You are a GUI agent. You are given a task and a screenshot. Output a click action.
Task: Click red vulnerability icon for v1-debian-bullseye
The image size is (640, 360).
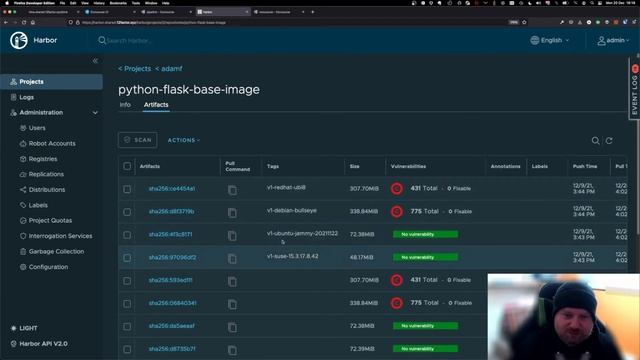(x=397, y=211)
